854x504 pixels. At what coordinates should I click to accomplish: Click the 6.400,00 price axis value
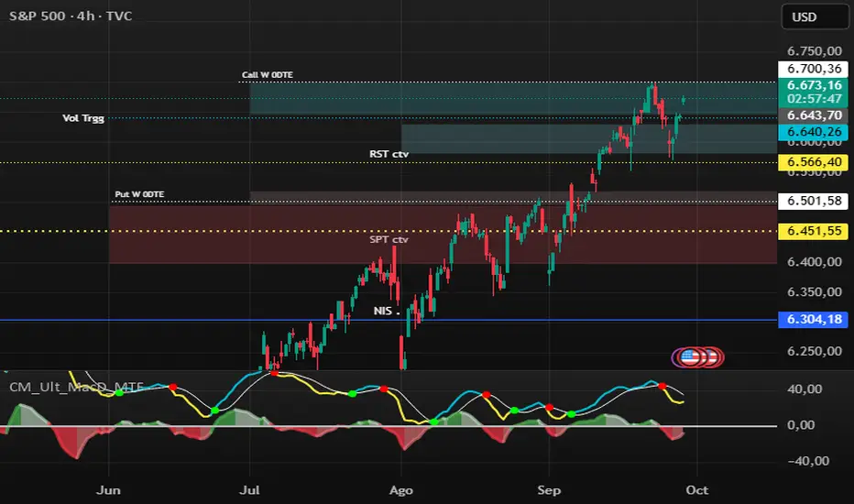815,262
